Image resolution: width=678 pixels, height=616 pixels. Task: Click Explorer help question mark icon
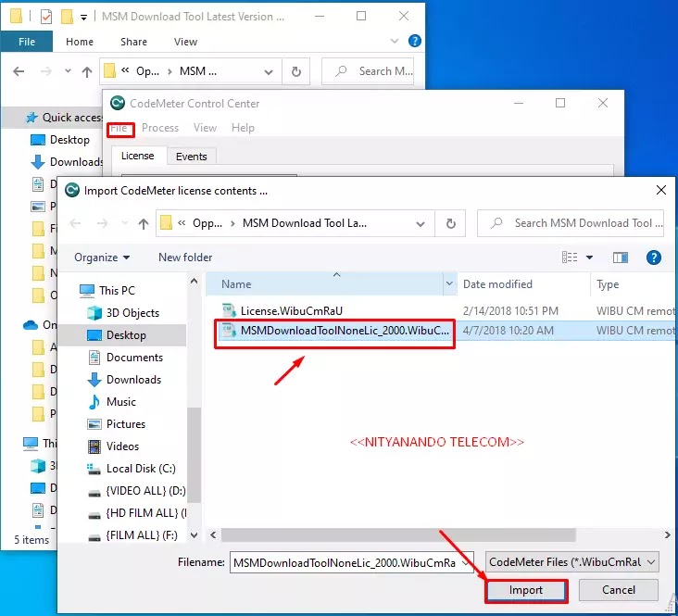point(415,41)
